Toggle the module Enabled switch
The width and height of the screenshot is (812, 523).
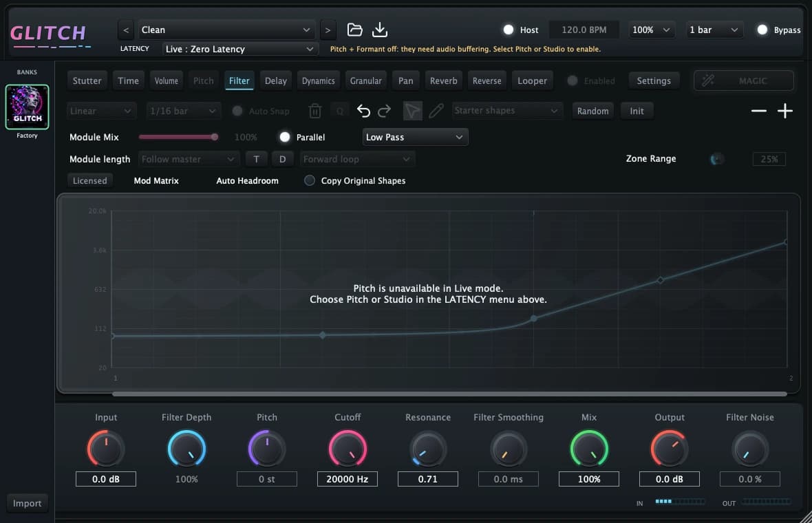pyautogui.click(x=573, y=81)
